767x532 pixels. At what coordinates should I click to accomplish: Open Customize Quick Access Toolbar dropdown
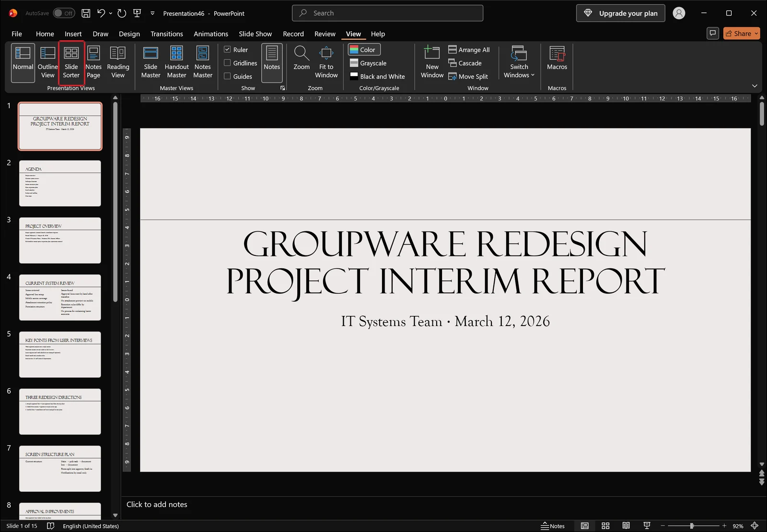pos(152,13)
